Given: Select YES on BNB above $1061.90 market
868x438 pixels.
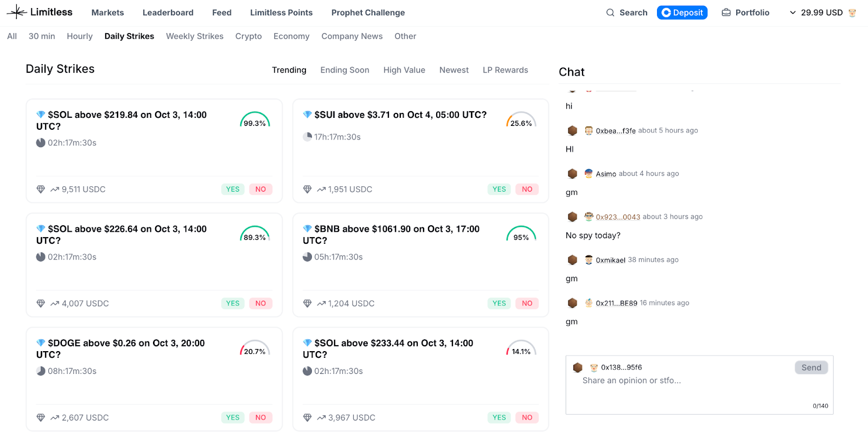Looking at the screenshot, I should coord(499,303).
